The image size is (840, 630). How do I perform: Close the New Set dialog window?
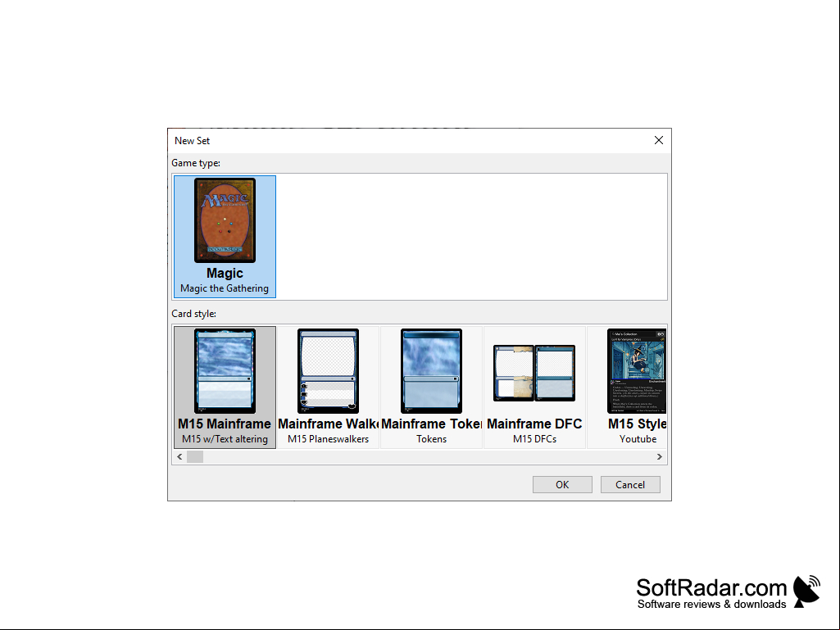coord(659,140)
